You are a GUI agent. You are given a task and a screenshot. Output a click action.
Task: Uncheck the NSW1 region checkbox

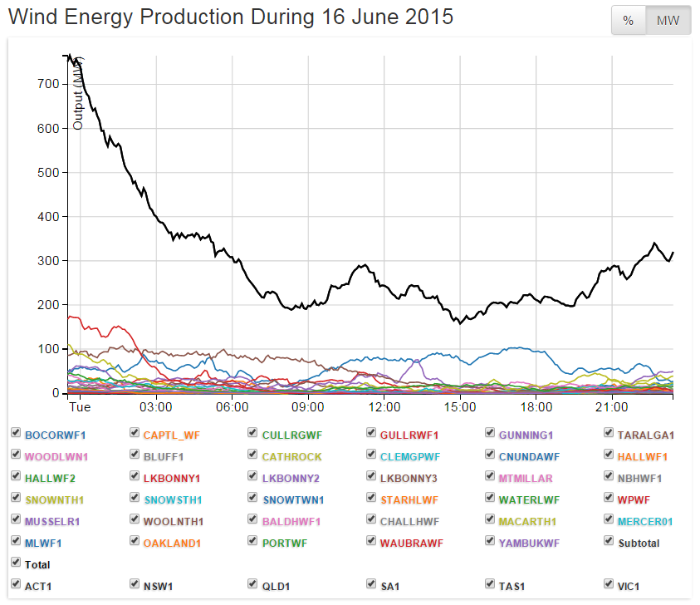[135, 585]
